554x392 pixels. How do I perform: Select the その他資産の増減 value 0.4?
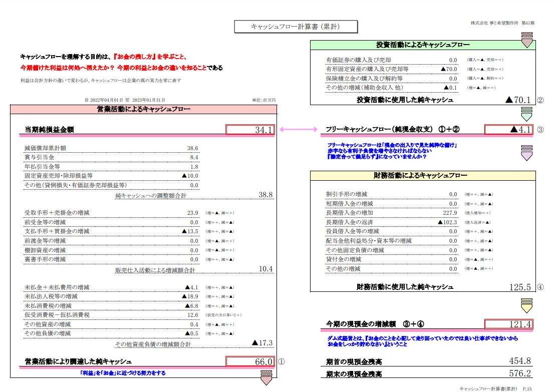(194, 324)
